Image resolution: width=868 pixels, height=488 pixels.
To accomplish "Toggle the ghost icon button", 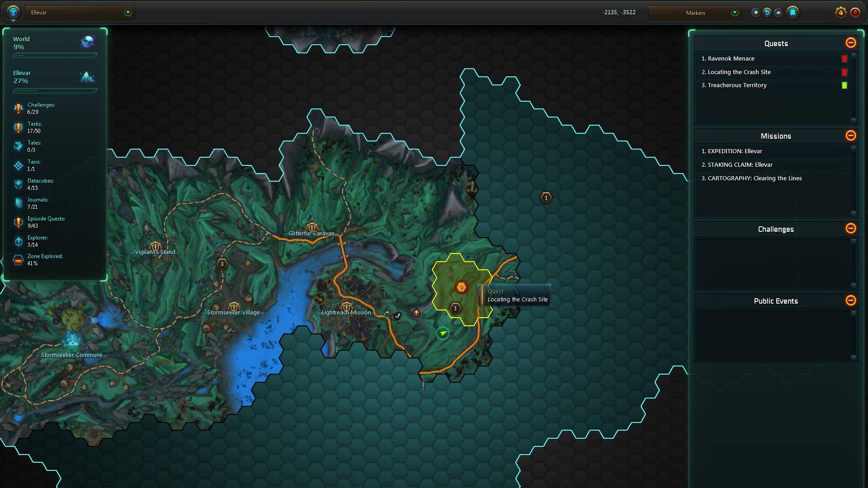I will click(x=793, y=13).
